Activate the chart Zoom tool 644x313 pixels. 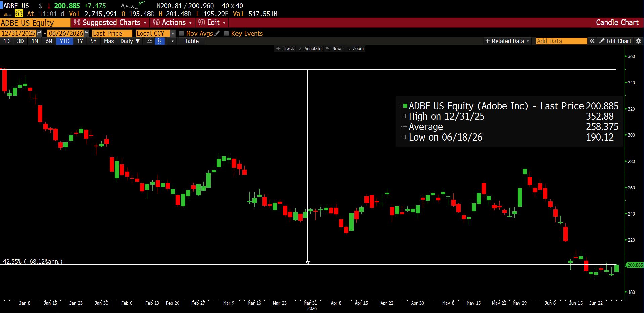[x=355, y=49]
